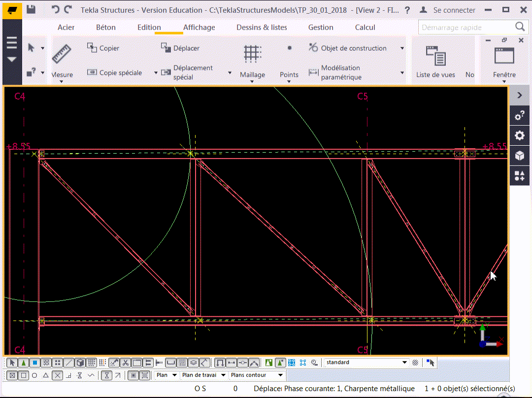The image size is (532, 398).
Task: Click Se connecter to sign in
Action: [454, 10]
